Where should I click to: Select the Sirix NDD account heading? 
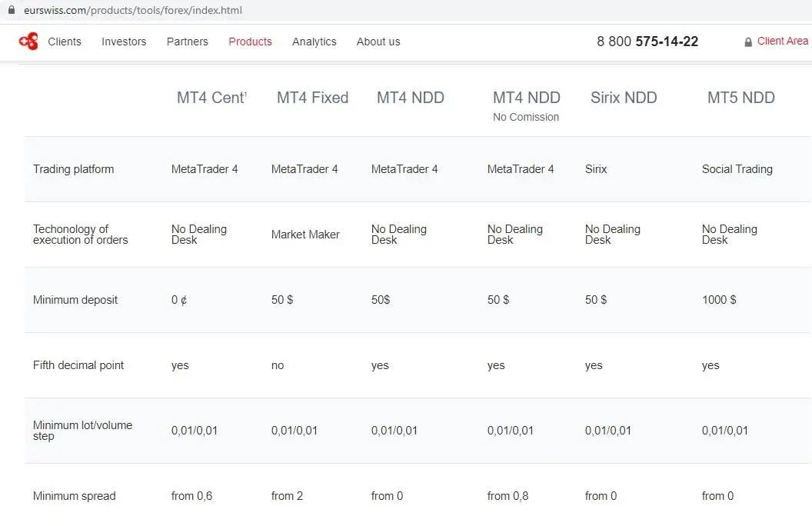click(x=624, y=98)
